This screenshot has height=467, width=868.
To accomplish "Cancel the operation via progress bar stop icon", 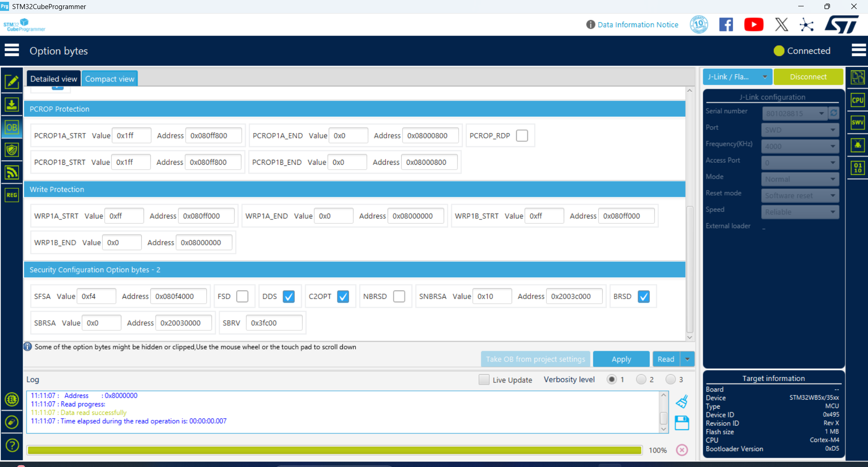I will coord(682,450).
